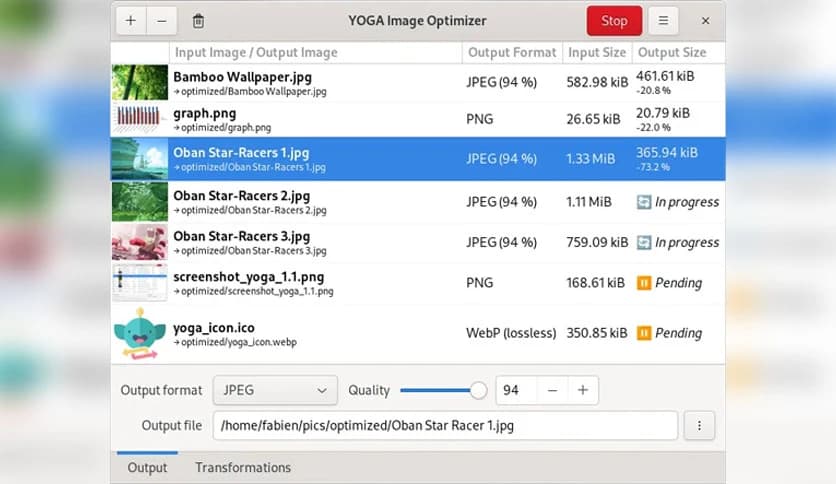Click the Quality value field showing 94
Image resolution: width=836 pixels, height=484 pixels.
516,390
